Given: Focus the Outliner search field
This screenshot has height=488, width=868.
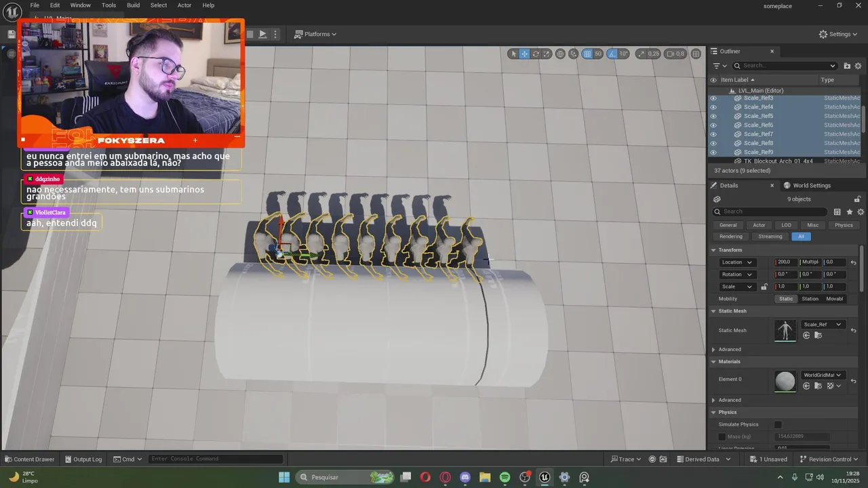Looking at the screenshot, I should coord(785,66).
